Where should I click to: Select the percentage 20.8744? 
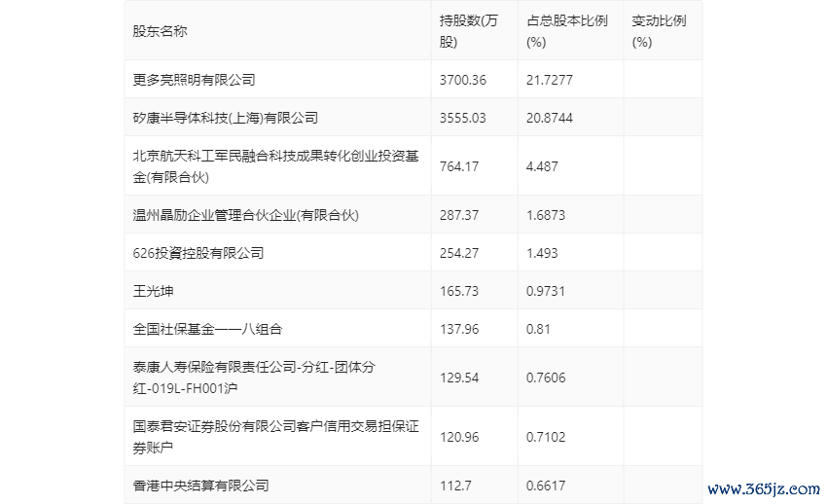click(x=550, y=118)
